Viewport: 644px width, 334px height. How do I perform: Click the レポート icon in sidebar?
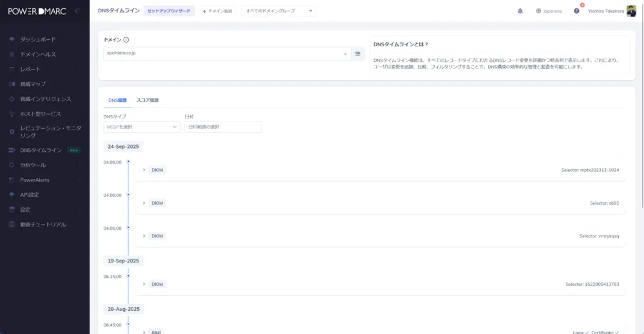12,69
